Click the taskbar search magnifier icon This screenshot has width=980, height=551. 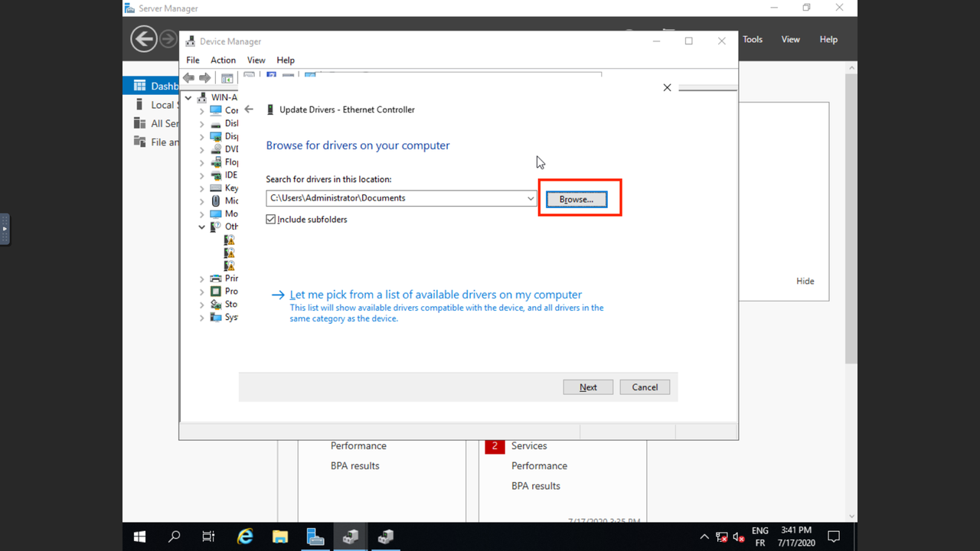pos(174,536)
